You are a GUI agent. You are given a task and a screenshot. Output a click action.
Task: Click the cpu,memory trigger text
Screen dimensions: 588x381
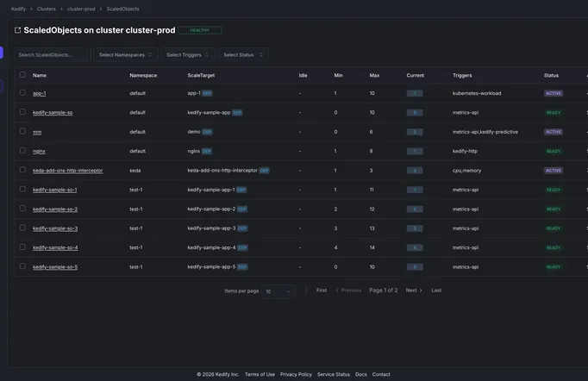(466, 171)
